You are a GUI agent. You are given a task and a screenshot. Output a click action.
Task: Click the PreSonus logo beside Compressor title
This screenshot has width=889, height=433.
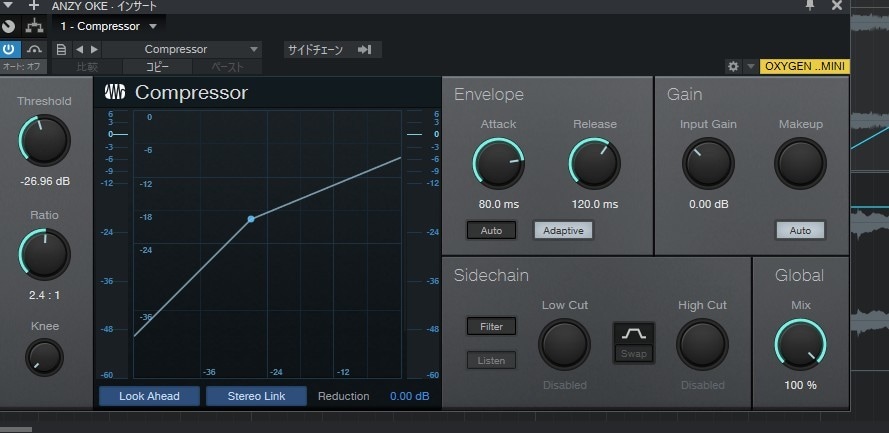(x=115, y=92)
